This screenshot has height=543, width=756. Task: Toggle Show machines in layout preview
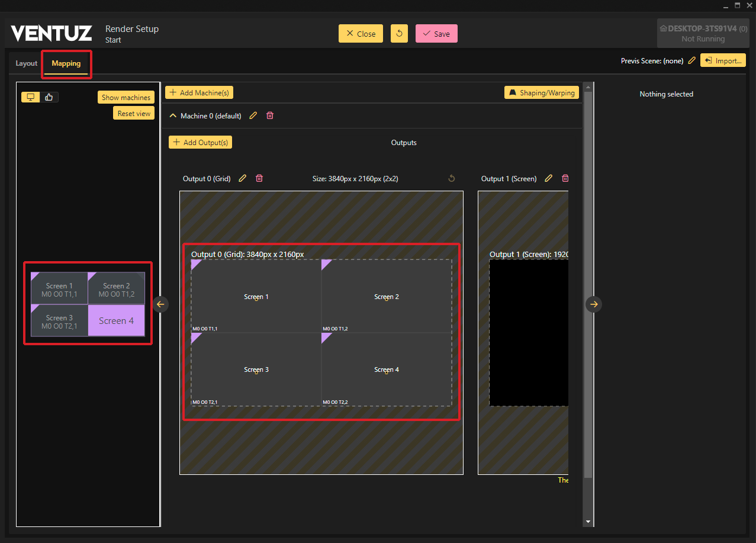pos(126,97)
